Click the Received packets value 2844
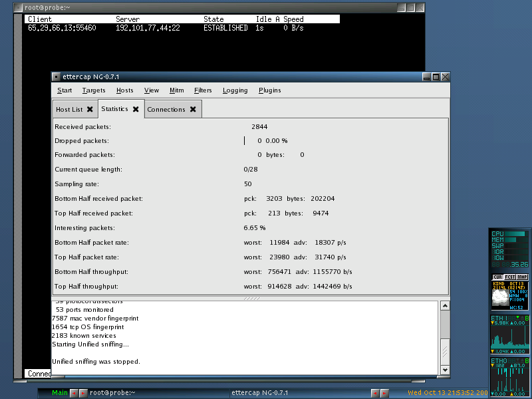This screenshot has width=532, height=399. (259, 127)
